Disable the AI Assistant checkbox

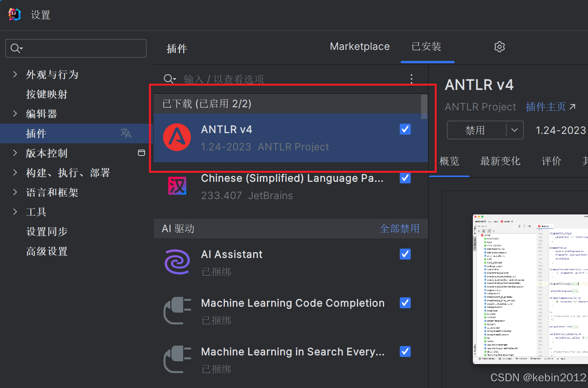(405, 254)
